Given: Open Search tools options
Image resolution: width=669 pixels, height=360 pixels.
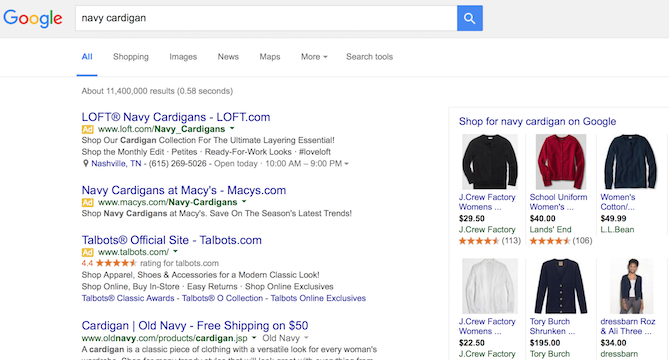Looking at the screenshot, I should click(369, 57).
